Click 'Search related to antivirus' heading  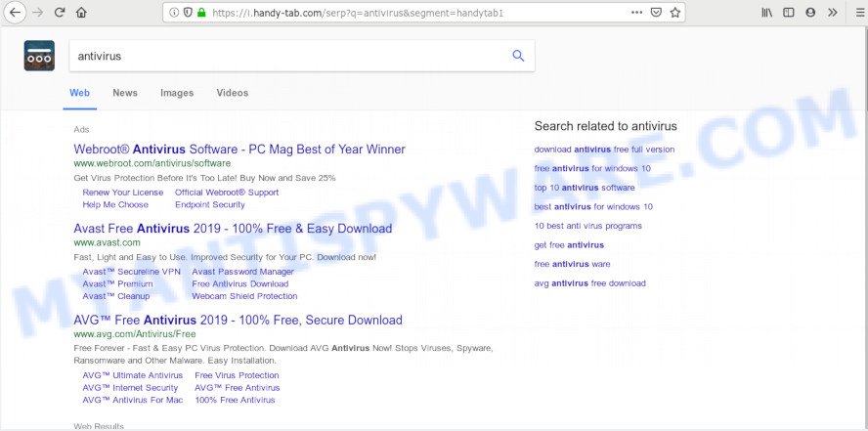click(x=606, y=126)
